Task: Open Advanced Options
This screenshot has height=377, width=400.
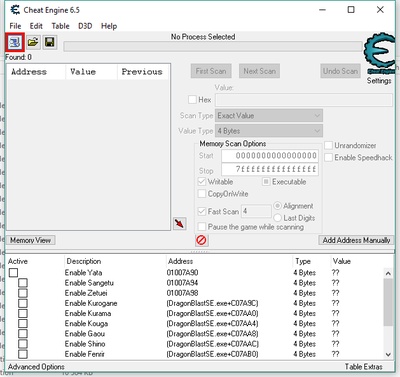Action: point(36,367)
